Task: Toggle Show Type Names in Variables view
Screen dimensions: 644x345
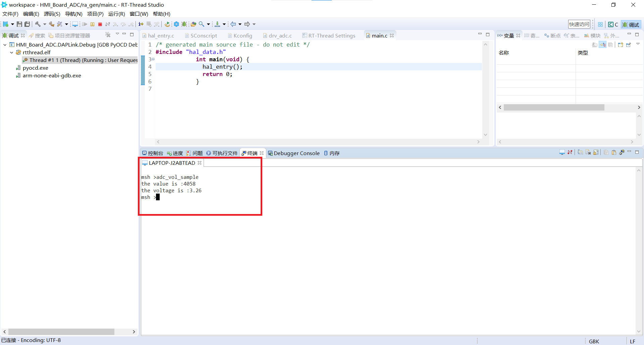Action: coord(595,45)
